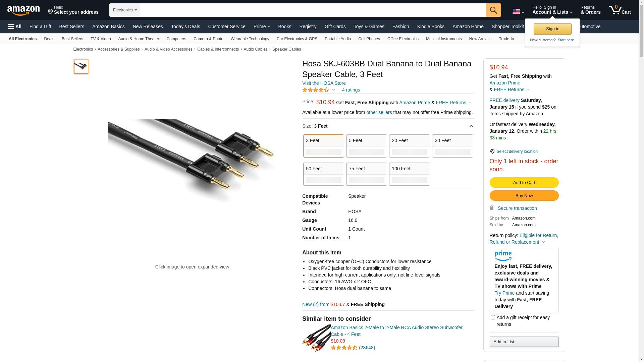Collapse the Size options chevron
This screenshot has width=644, height=362.
(x=471, y=126)
